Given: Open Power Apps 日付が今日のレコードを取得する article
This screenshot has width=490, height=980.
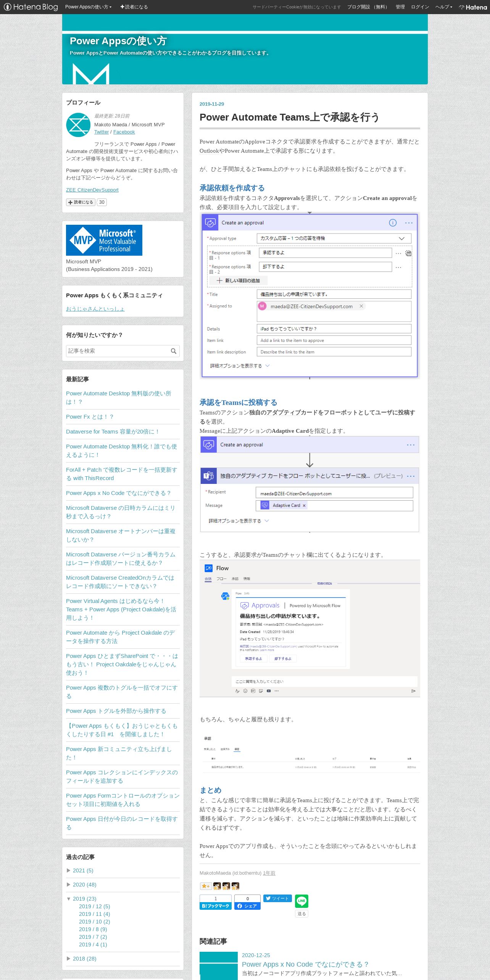Looking at the screenshot, I should click(122, 823).
